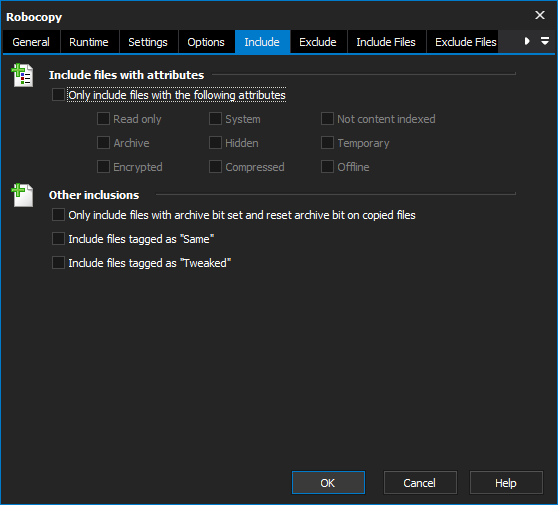
Task: Check Include files tagged as "Tweaked"
Action: point(58,263)
